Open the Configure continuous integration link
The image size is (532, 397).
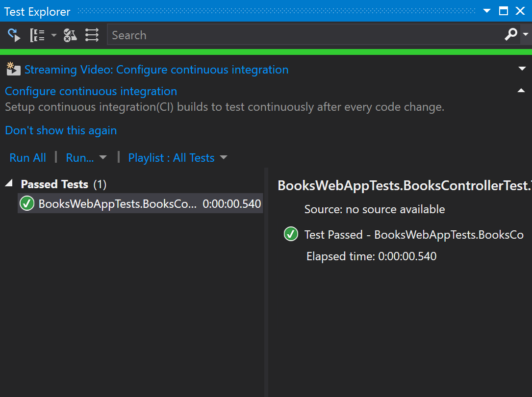pos(91,91)
